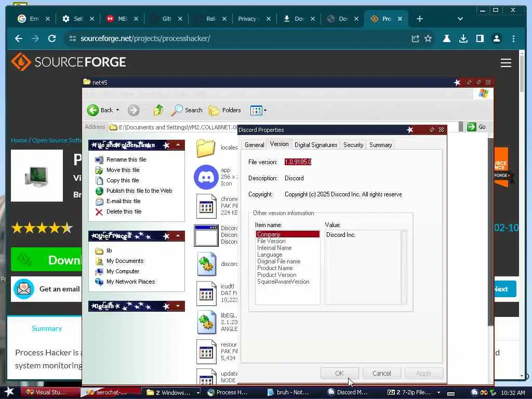Image resolution: width=532 pixels, height=399 pixels.
Task: Expand the Details panel
Action: (x=178, y=306)
